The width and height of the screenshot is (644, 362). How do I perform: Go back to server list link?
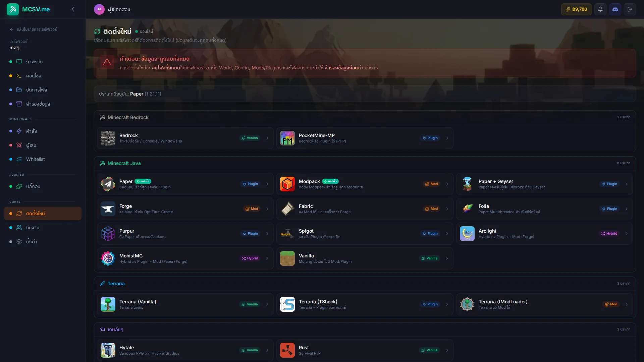pyautogui.click(x=34, y=29)
